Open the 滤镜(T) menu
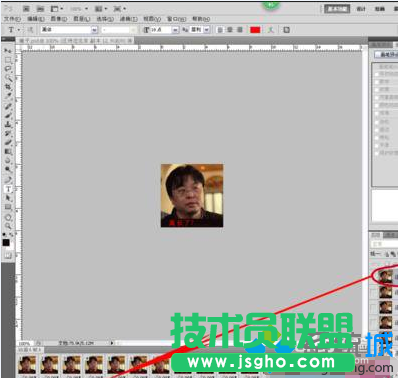 click(129, 19)
